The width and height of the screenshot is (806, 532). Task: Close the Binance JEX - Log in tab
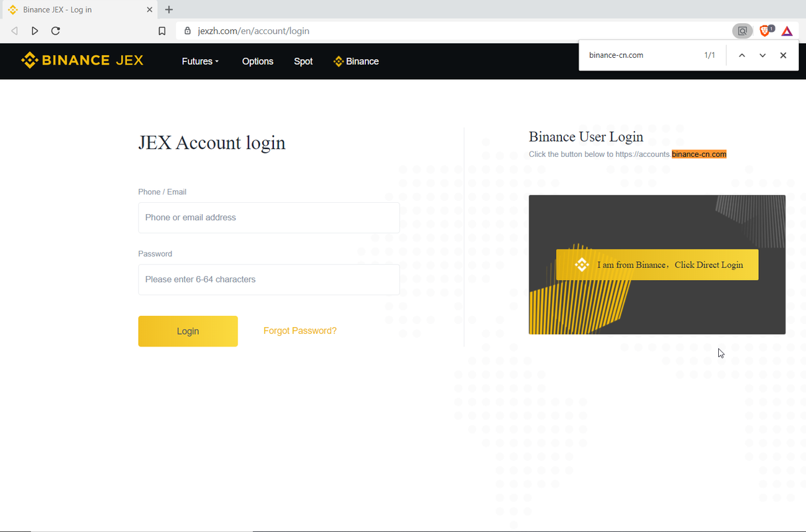tap(150, 10)
